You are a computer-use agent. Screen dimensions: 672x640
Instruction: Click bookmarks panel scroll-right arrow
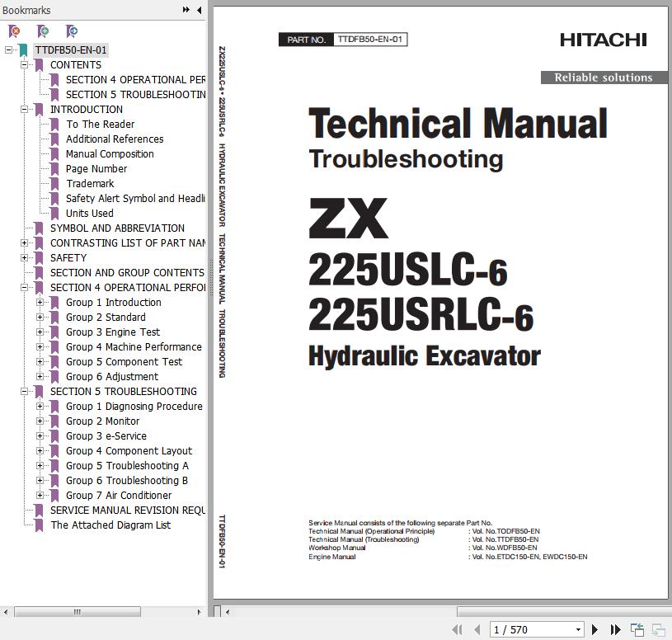point(199,612)
